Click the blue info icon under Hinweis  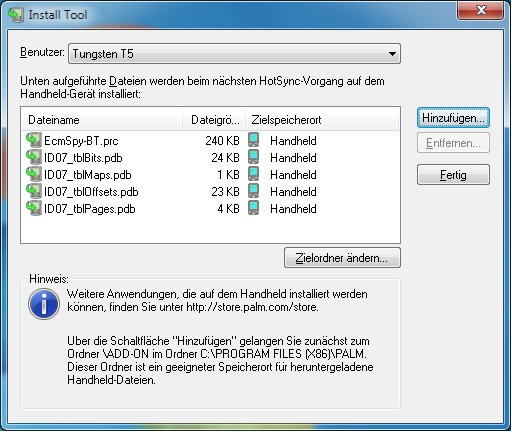pos(44,304)
